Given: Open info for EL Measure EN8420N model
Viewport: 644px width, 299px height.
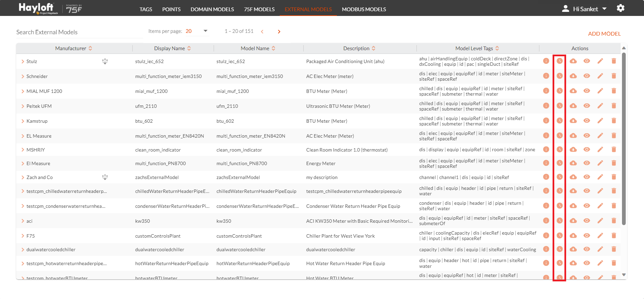Looking at the screenshot, I should [546, 136].
